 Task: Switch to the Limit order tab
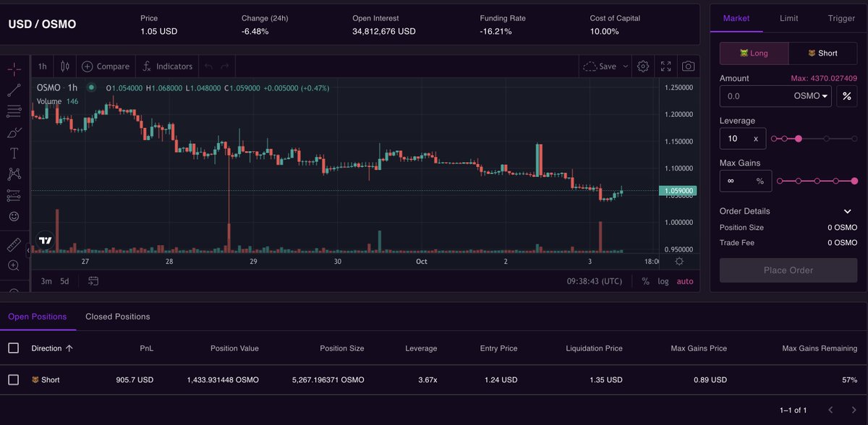[788, 18]
